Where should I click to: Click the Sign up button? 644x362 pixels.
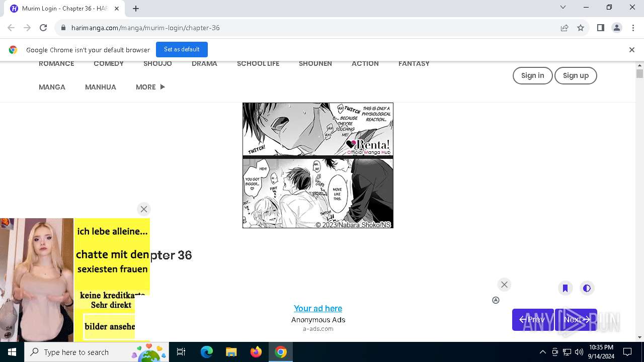pos(576,75)
